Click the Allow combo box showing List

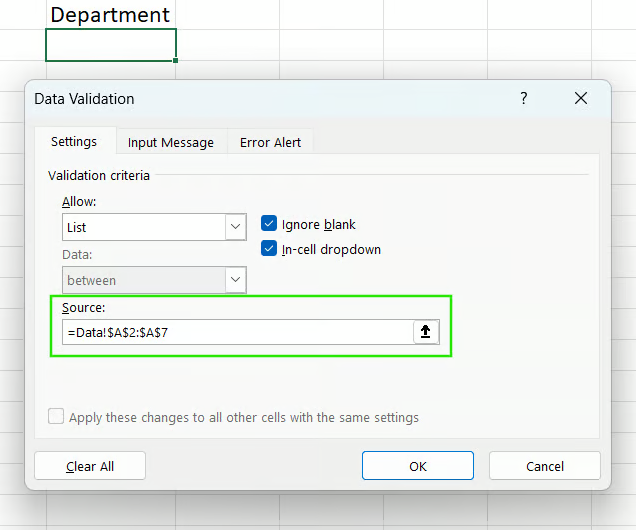[144, 227]
